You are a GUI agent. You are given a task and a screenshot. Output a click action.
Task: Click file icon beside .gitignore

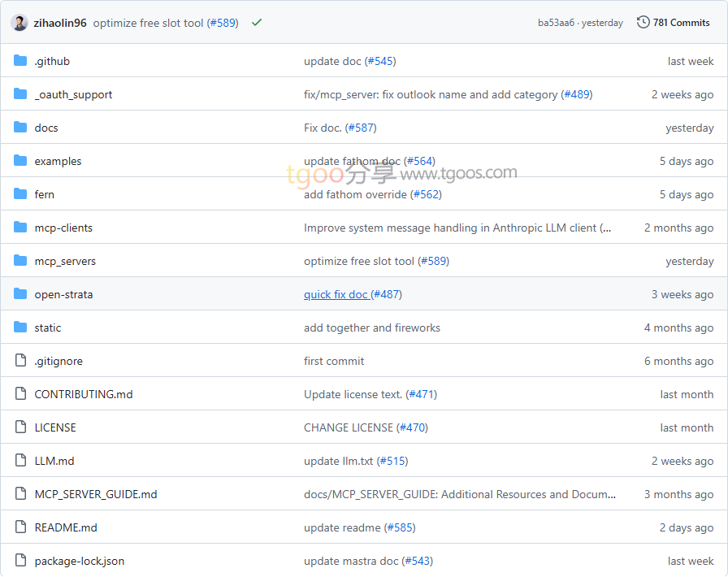point(20,361)
